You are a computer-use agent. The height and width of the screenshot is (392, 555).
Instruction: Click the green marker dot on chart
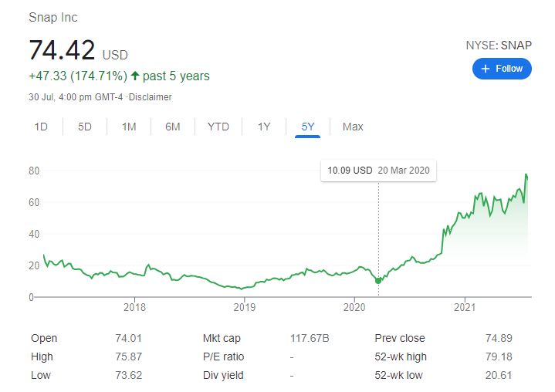pyautogui.click(x=378, y=281)
